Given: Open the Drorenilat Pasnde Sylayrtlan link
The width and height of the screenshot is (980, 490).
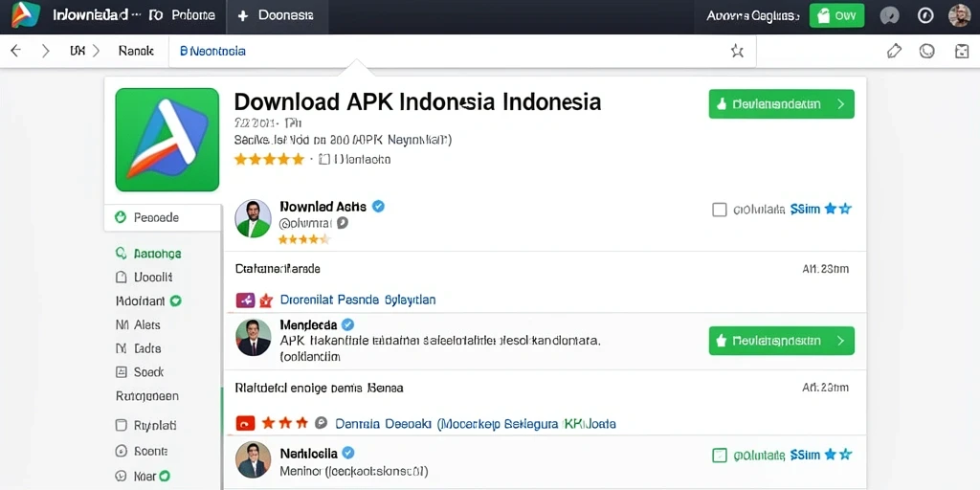Looking at the screenshot, I should pyautogui.click(x=358, y=300).
